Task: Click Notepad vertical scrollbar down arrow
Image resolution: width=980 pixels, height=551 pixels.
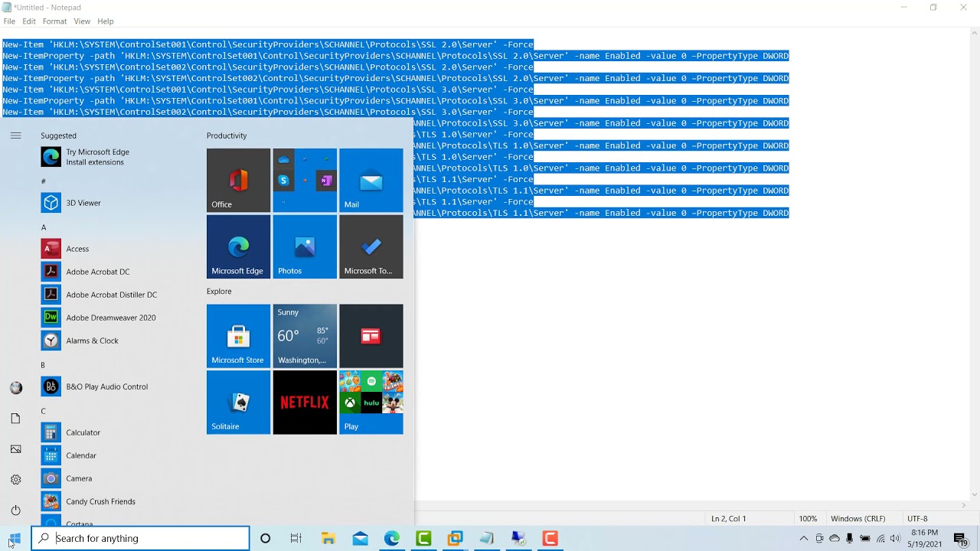Action: click(x=974, y=495)
